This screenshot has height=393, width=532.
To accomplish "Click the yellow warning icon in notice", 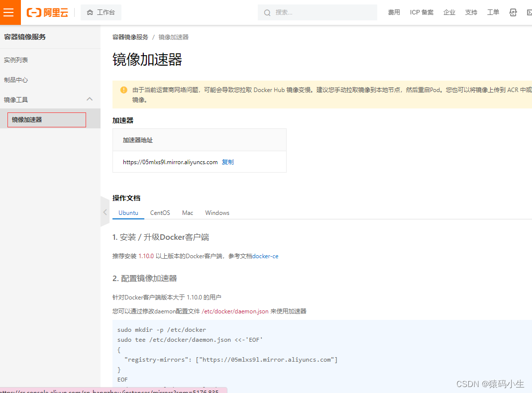I will coord(124,90).
